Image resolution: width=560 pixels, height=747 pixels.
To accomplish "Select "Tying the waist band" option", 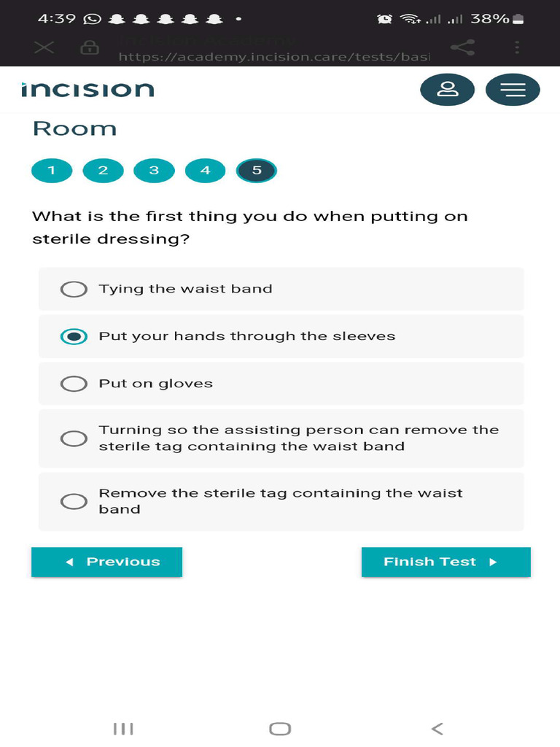I will pos(281,289).
